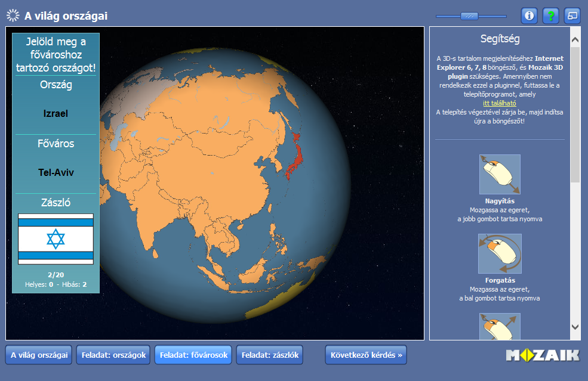Click the loading spinner logo icon
The height and width of the screenshot is (381, 588).
tap(13, 16)
